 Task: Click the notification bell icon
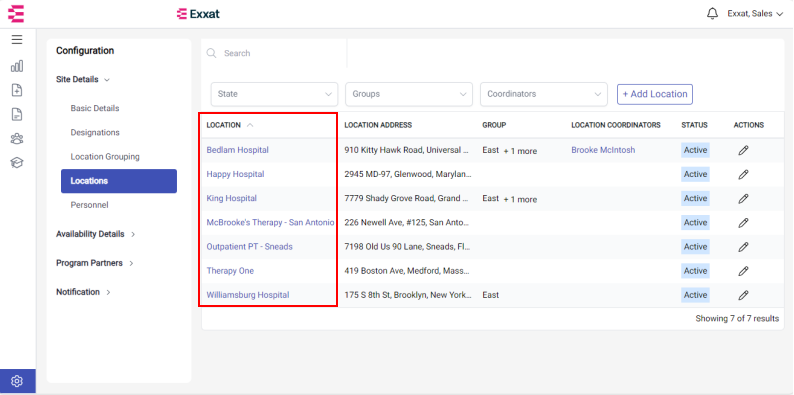click(712, 14)
